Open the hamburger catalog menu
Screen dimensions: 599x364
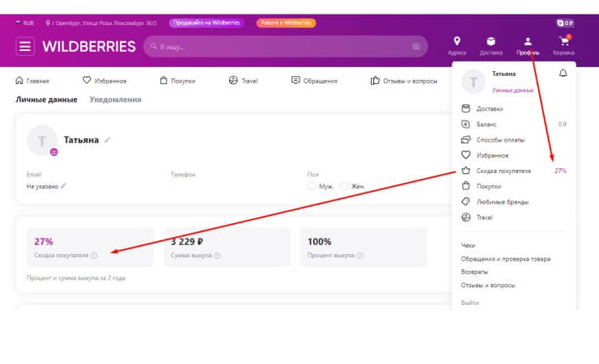click(x=26, y=47)
